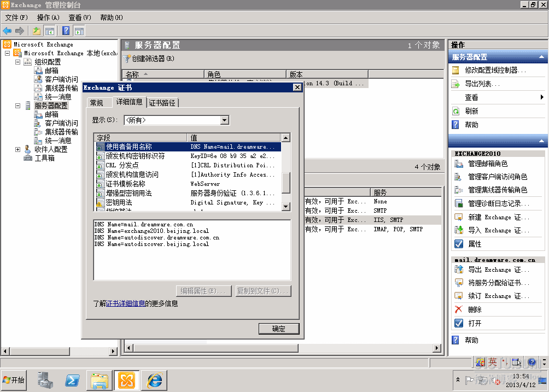
Task: Open PowerShell from the taskbar
Action: click(72, 380)
